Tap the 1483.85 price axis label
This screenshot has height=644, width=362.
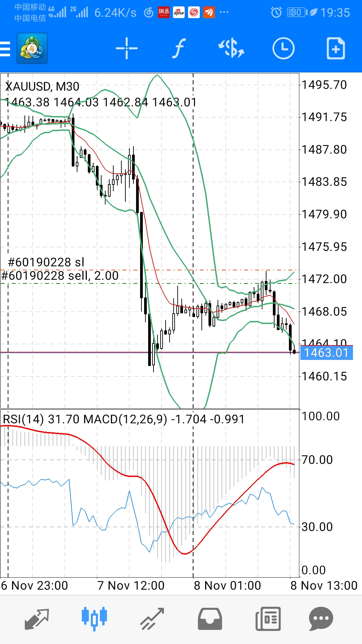(324, 182)
